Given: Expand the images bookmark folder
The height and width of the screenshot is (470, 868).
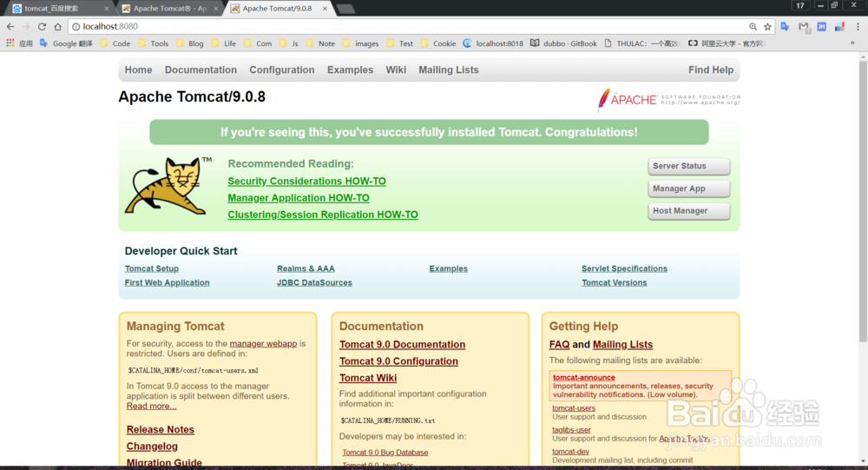Looking at the screenshot, I should (361, 43).
